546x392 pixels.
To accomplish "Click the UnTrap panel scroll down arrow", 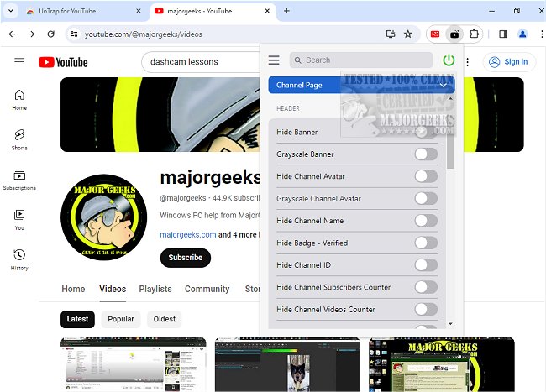I will tap(450, 324).
